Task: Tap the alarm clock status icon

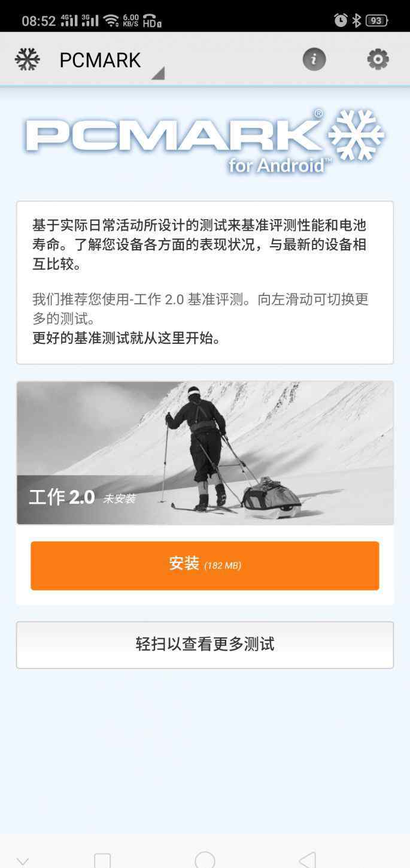Action: (341, 20)
